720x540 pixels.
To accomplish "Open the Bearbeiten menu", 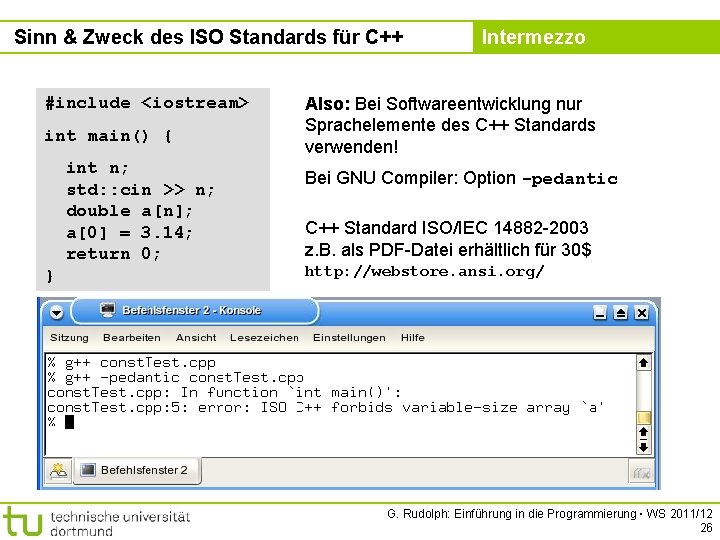I will [x=132, y=338].
